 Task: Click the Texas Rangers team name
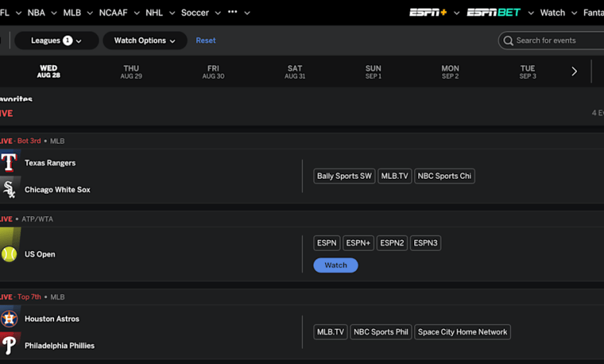pos(50,163)
